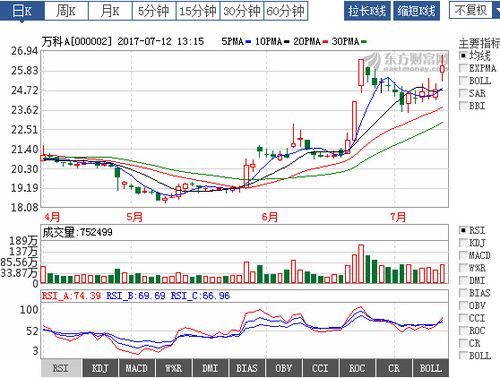Click the tallest red volume bar
500x378 pixels.
point(361,264)
